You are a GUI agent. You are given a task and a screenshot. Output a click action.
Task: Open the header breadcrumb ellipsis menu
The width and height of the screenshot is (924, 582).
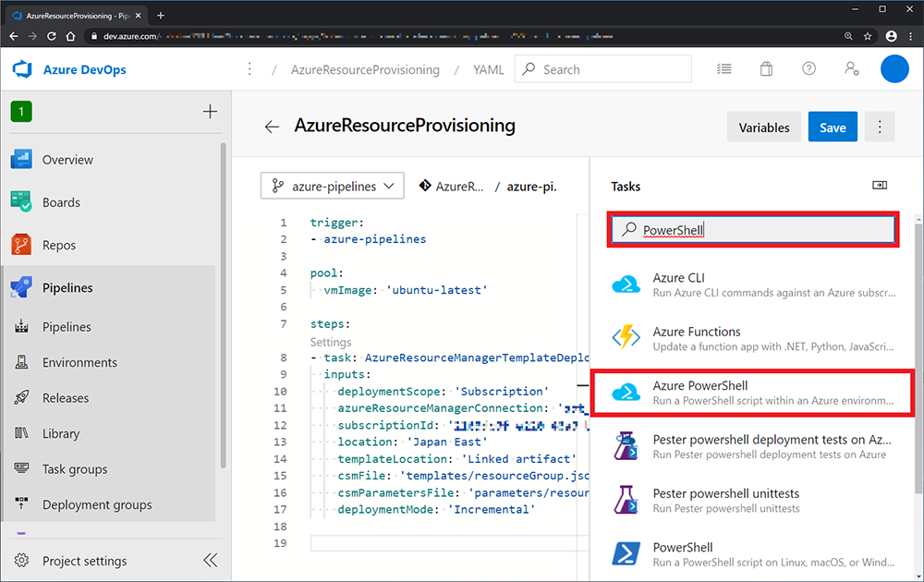249,69
